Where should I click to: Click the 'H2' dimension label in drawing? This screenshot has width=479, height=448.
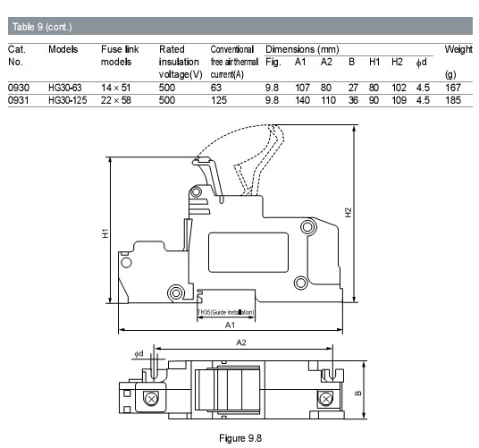coord(349,213)
